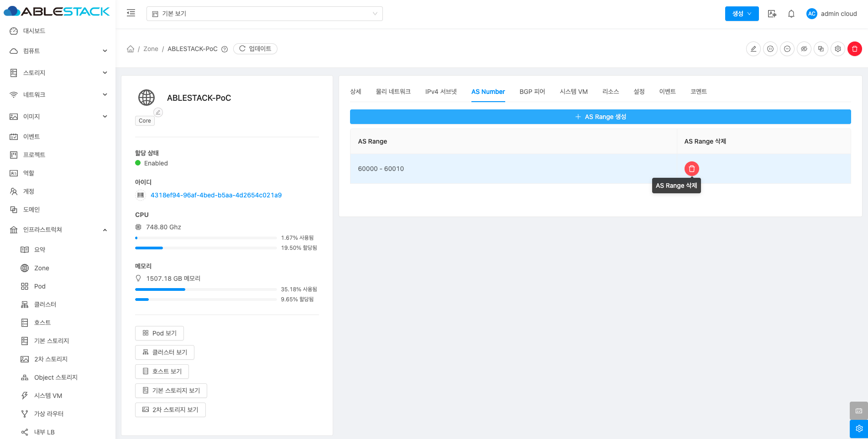The height and width of the screenshot is (439, 868).
Task: Switch to the BGP 피어 tab
Action: (532, 92)
